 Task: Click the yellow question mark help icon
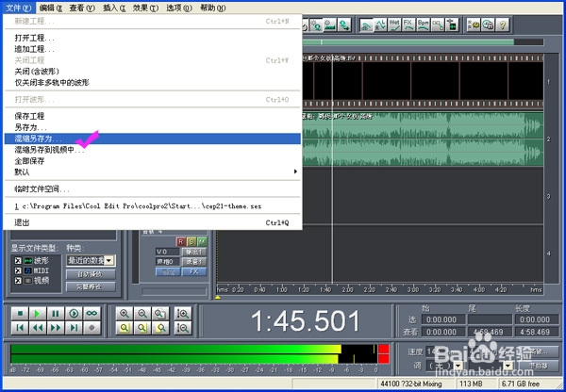(502, 24)
